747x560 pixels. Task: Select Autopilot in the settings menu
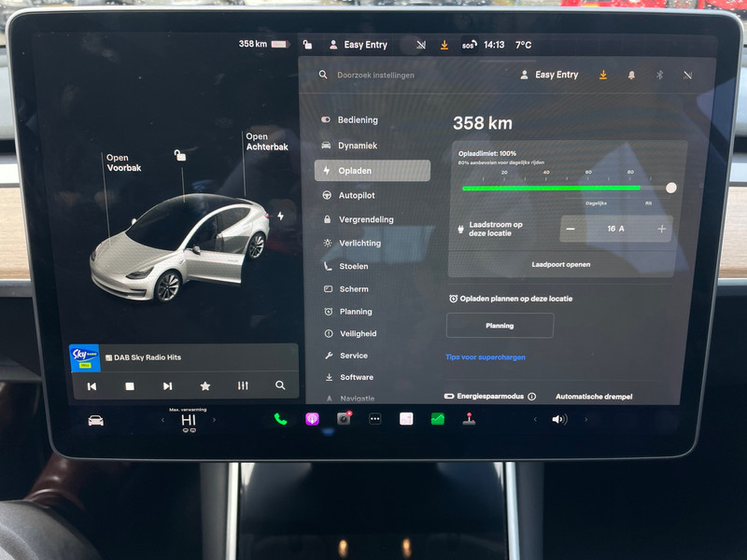pos(357,195)
